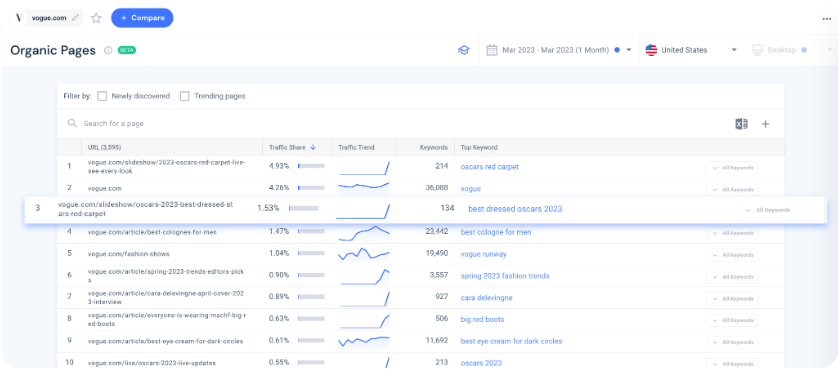The width and height of the screenshot is (840, 378).
Task: Tick the Trending pages checkbox
Action: click(185, 96)
